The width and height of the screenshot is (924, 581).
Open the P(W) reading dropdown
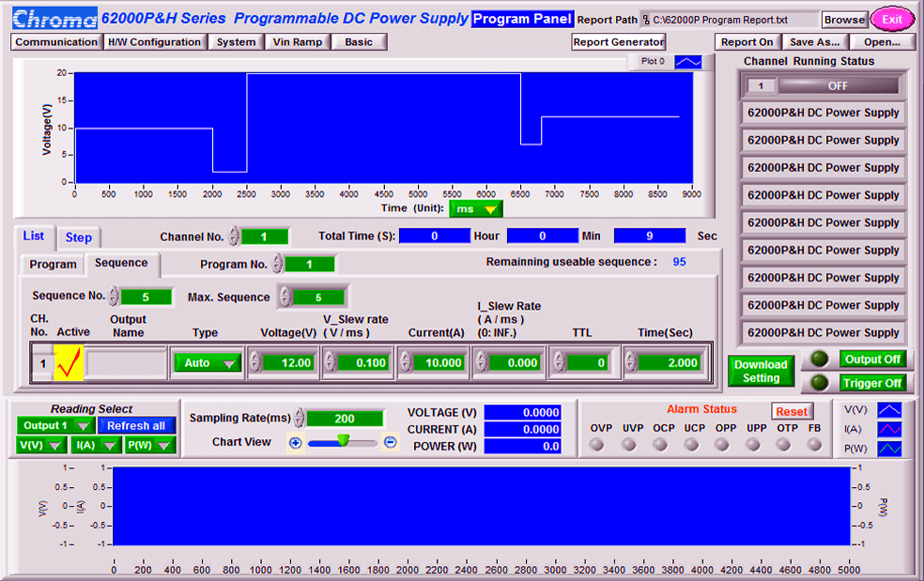(x=149, y=446)
